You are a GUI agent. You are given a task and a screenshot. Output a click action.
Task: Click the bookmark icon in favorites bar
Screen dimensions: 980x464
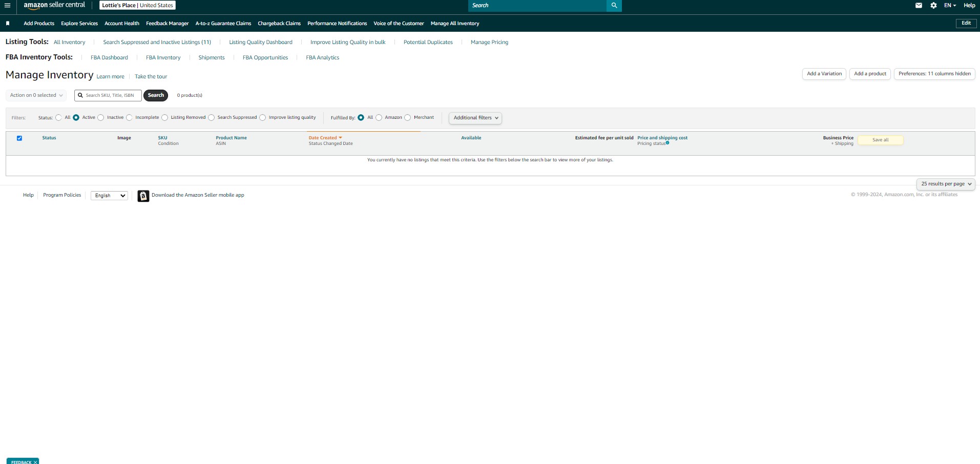[8, 24]
